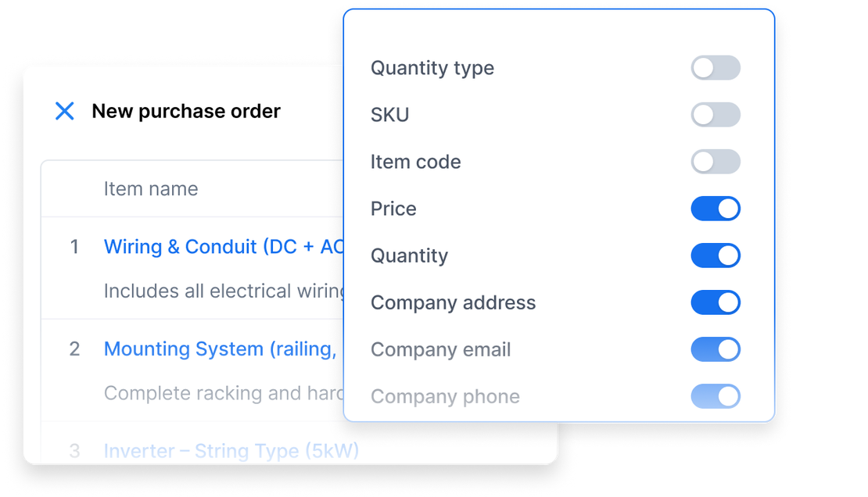
Task: Click the Item name column header
Action: [151, 188]
